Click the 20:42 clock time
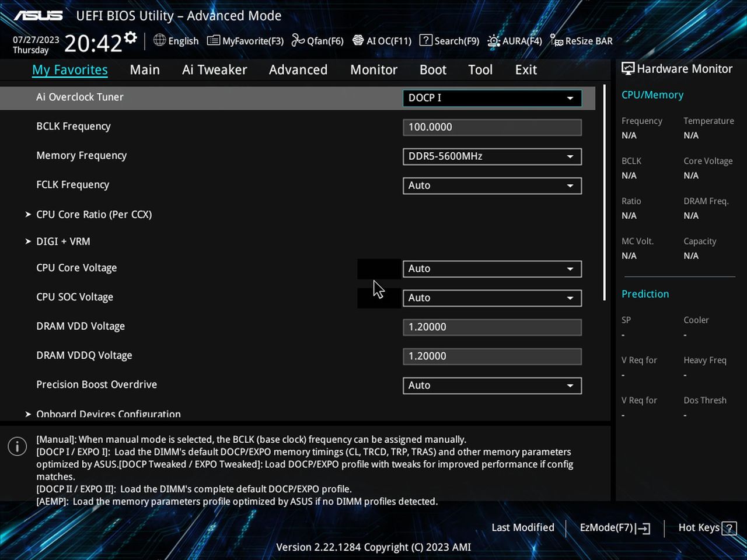Viewport: 747px width, 560px height. click(93, 43)
